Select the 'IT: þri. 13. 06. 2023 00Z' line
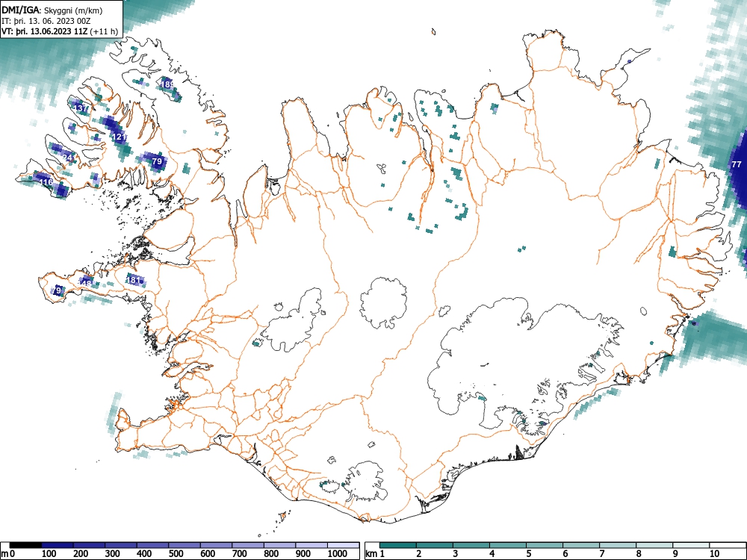The height and width of the screenshot is (560, 747). coord(46,21)
